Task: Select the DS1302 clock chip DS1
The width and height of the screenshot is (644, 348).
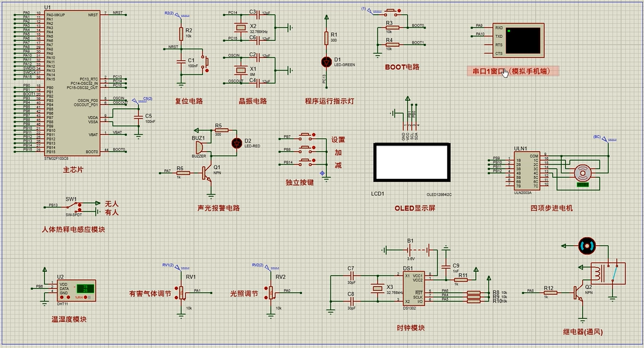Action: point(414,289)
